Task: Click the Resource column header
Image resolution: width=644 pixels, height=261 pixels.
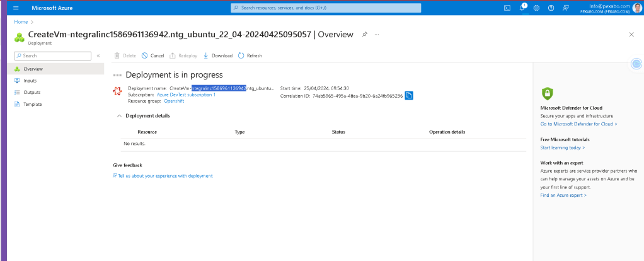Action: [x=147, y=132]
